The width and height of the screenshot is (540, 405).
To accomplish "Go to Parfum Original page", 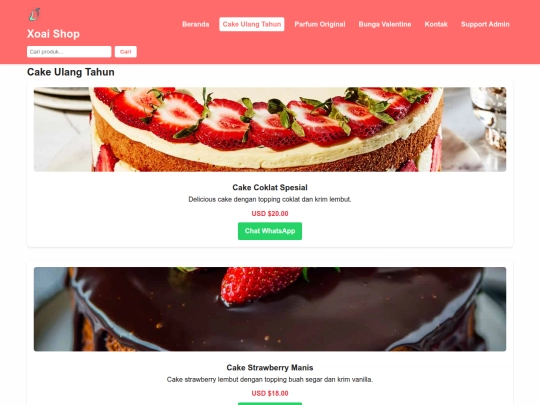I will coord(320,24).
